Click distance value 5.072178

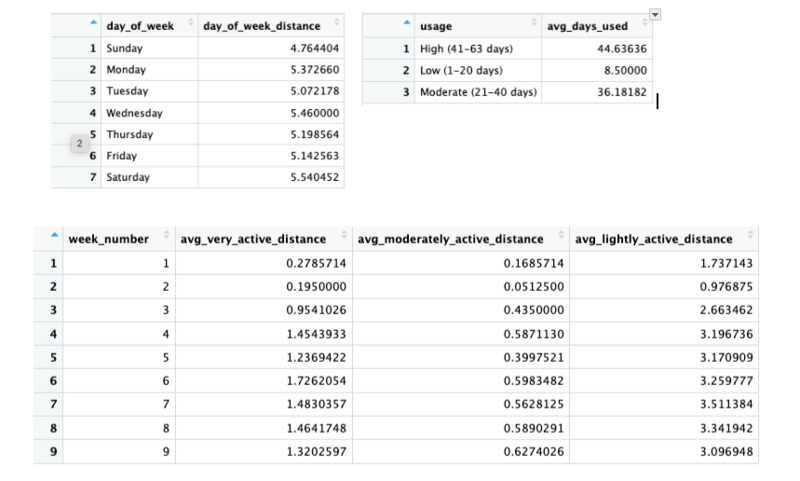[314, 91]
